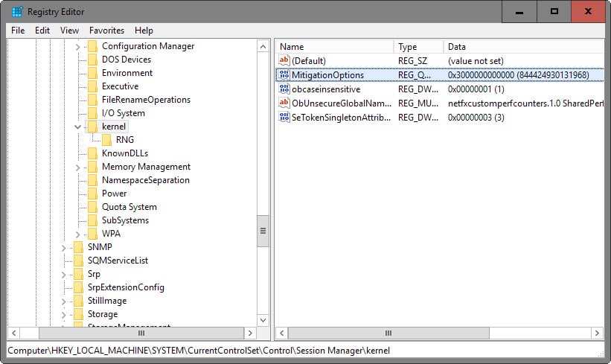Select the RNG subkey label
Image resolution: width=611 pixels, height=364 pixels.
pyautogui.click(x=125, y=140)
